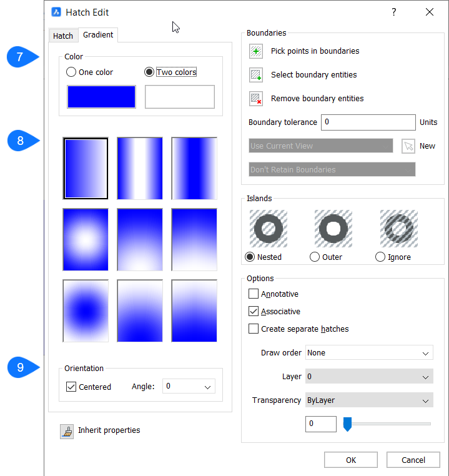Select the One color radio button
The height and width of the screenshot is (476, 449).
(x=71, y=72)
